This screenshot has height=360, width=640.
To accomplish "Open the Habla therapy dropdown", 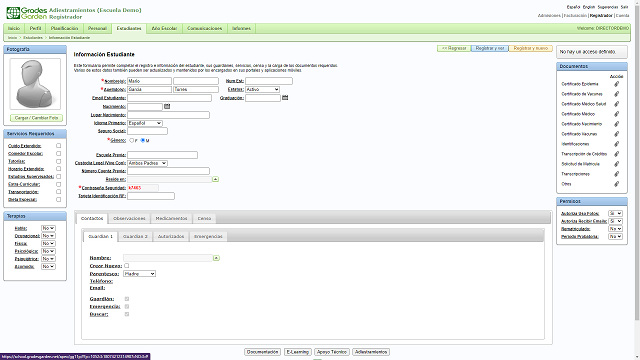I will [48, 228].
